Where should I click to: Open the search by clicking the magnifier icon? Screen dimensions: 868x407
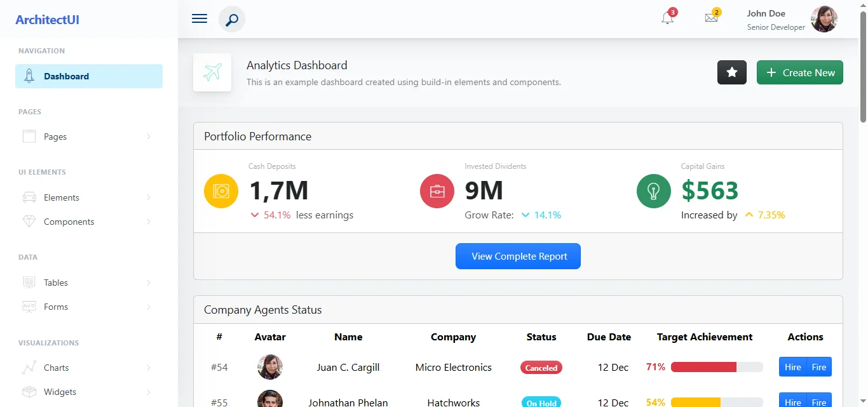point(231,19)
